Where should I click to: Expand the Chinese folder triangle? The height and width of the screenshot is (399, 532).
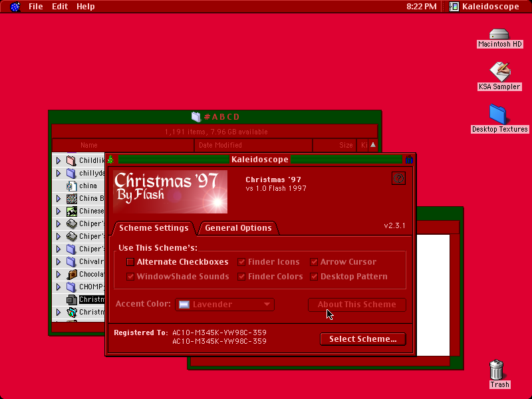point(59,211)
